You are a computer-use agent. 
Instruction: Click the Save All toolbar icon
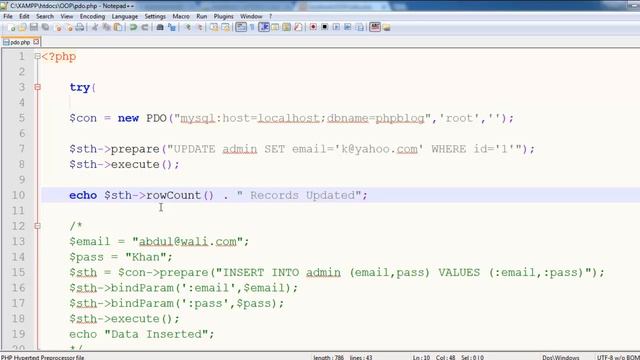45,27
